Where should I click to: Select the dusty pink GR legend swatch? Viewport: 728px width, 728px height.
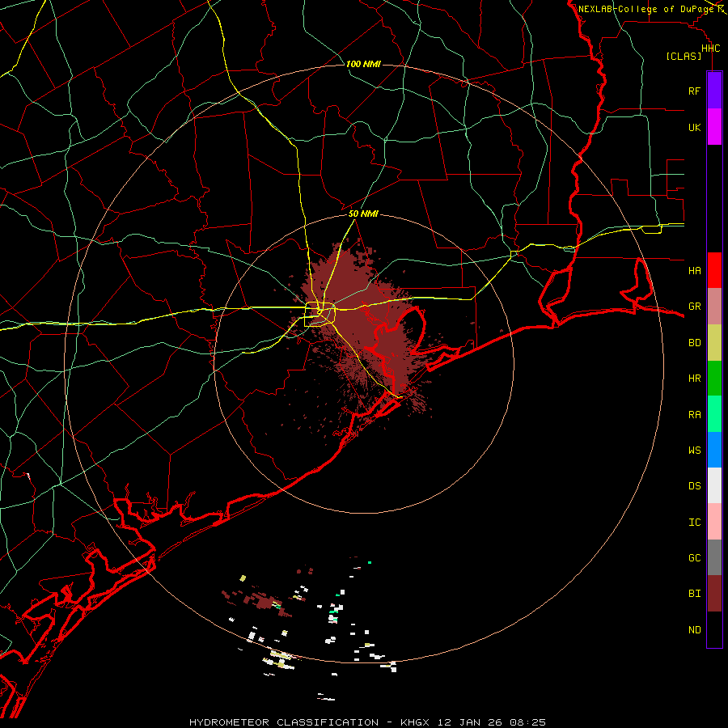point(714,307)
